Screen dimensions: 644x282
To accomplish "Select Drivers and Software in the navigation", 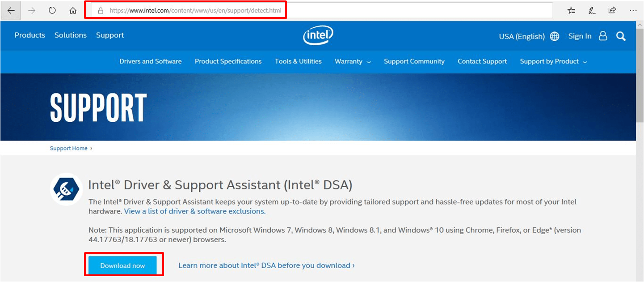I will [x=150, y=61].
